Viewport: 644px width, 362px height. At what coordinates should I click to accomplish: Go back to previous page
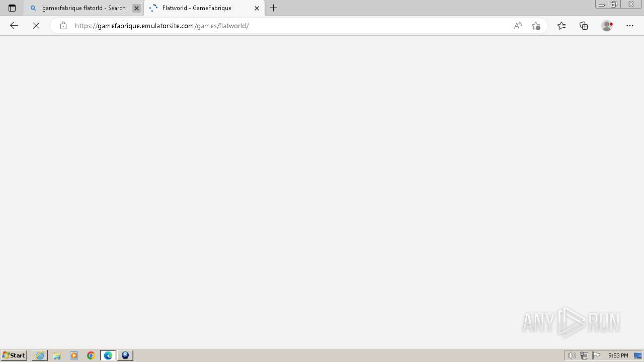pyautogui.click(x=14, y=26)
